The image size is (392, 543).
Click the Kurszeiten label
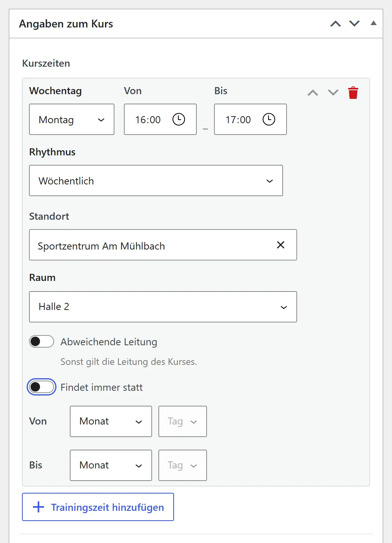(x=46, y=63)
